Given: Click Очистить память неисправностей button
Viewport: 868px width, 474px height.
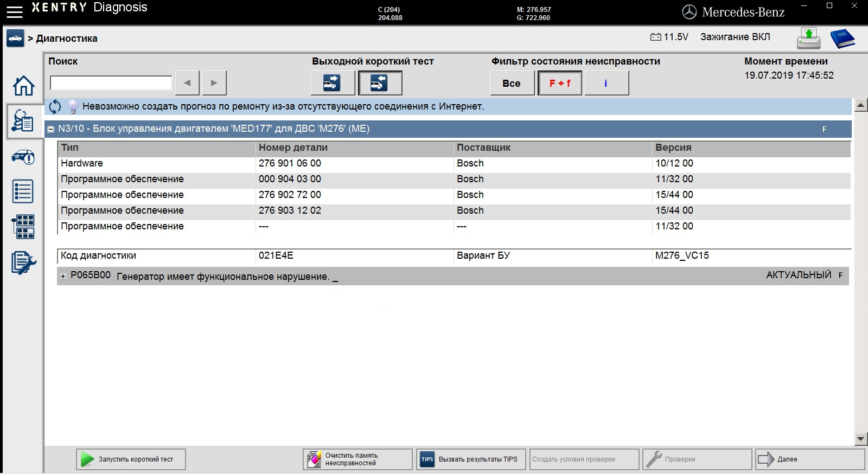Looking at the screenshot, I should (x=358, y=459).
